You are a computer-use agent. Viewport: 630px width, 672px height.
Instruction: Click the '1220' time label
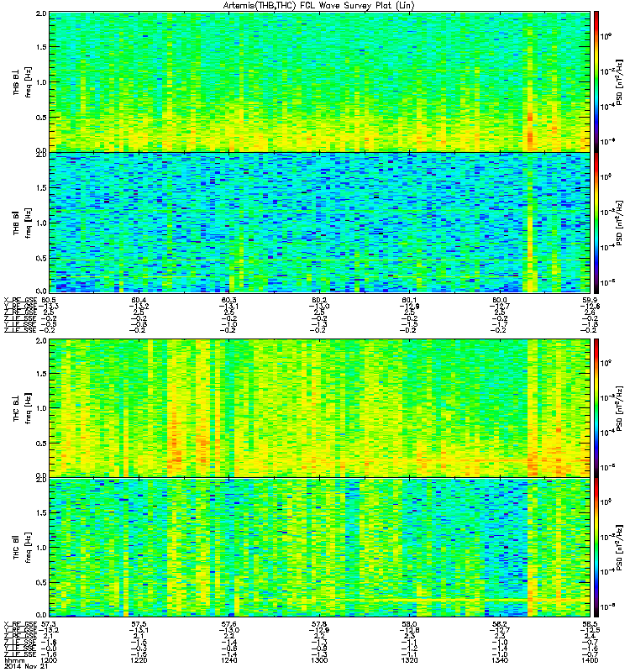(139, 660)
